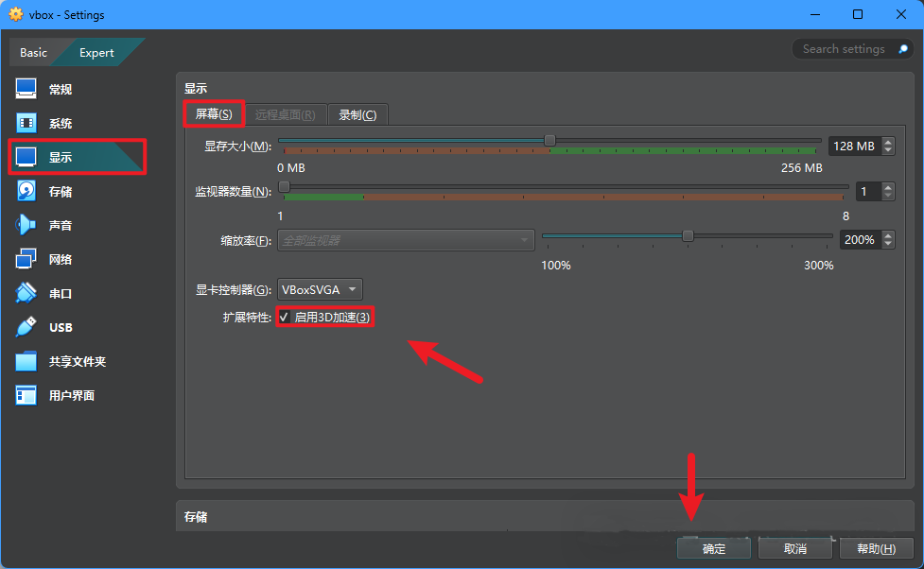Viewport: 924px width, 569px height.
Task: Click the 256 MB maximum label
Action: tap(801, 168)
